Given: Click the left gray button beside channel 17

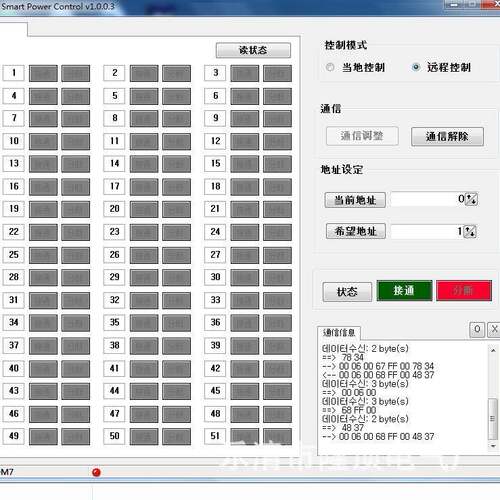Looking at the screenshot, I should tap(144, 187).
